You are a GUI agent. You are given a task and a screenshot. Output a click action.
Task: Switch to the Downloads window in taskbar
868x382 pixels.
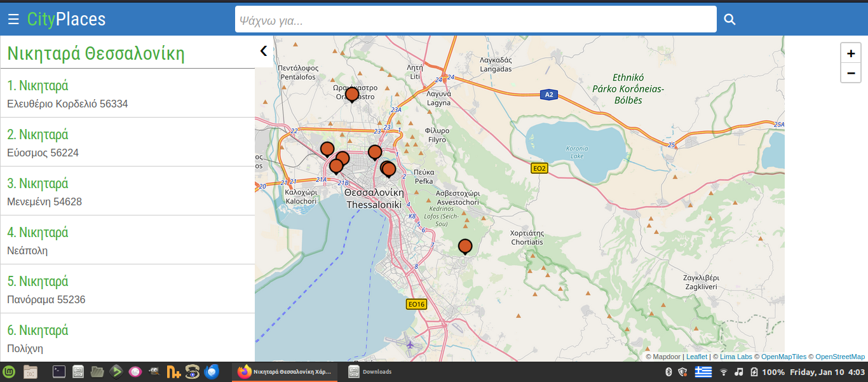coord(370,372)
